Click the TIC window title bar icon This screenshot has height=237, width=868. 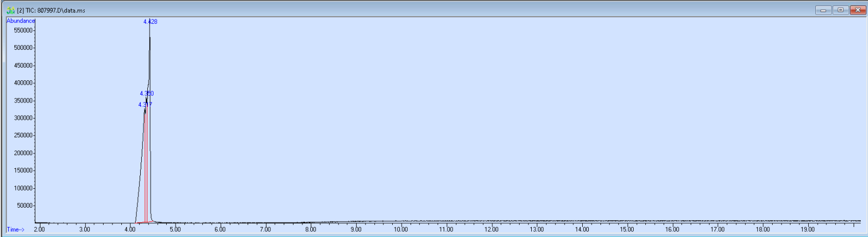tap(10, 10)
